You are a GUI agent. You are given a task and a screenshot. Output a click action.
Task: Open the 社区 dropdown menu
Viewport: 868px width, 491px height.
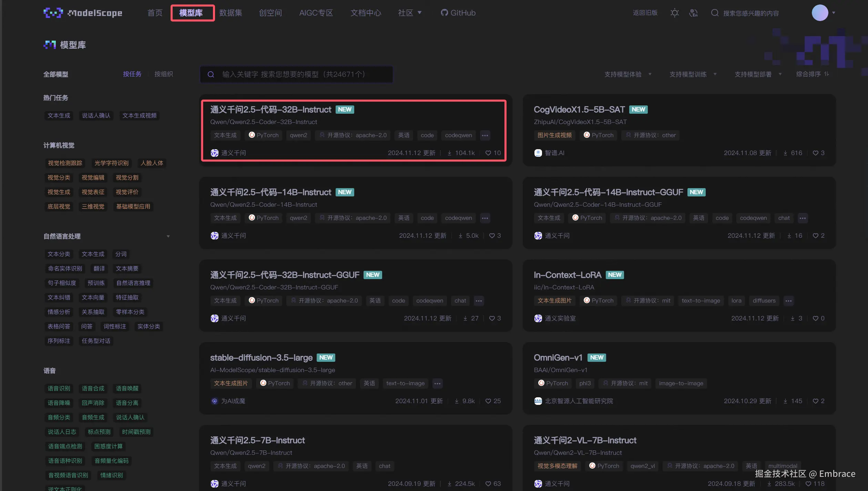coord(410,13)
